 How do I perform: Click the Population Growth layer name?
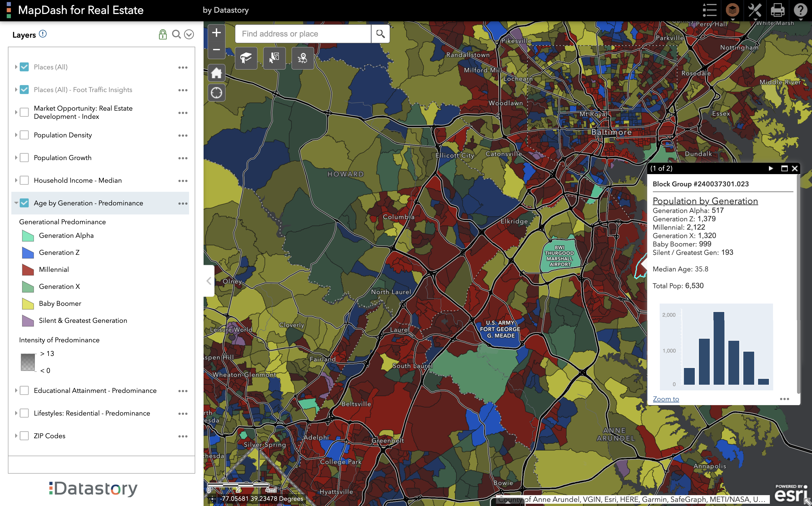[63, 158]
